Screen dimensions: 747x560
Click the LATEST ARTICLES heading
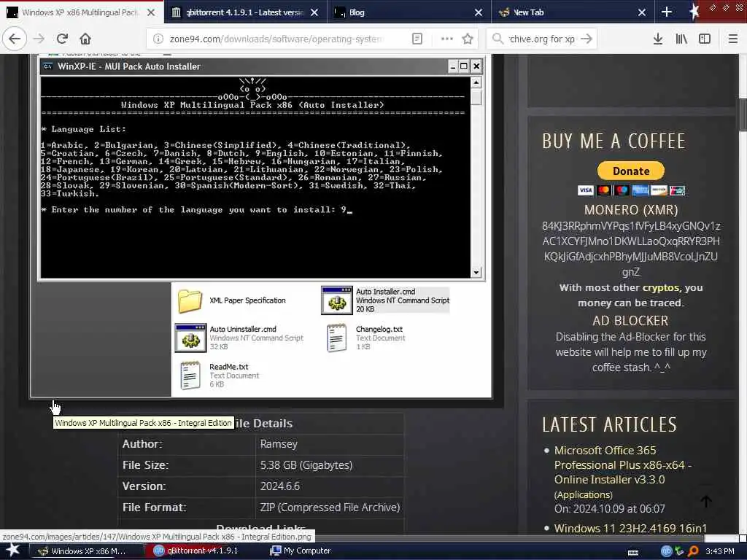609,424
